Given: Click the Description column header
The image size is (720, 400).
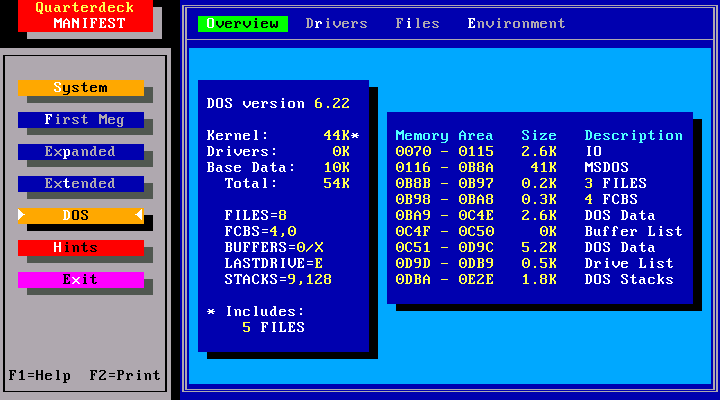Looking at the screenshot, I should coord(634,135).
